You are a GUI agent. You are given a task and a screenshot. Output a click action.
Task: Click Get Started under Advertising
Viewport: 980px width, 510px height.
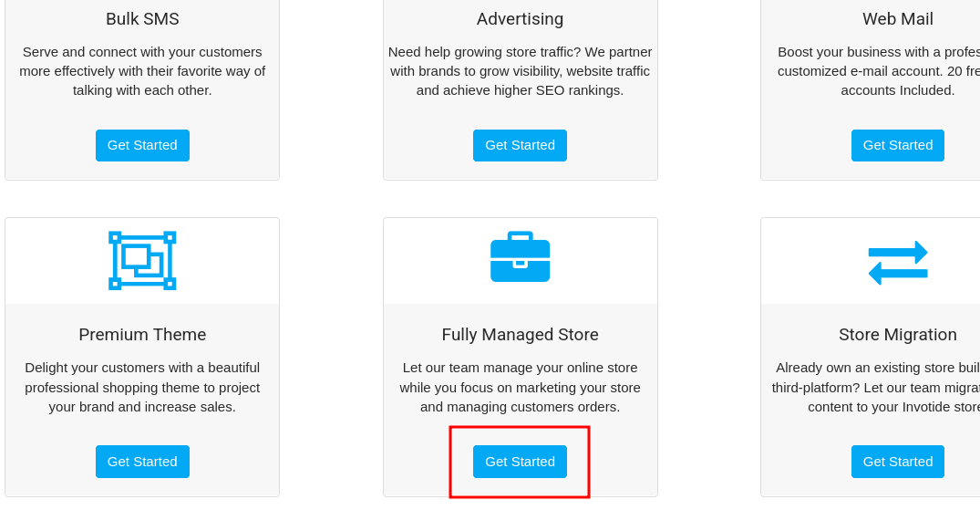[520, 145]
